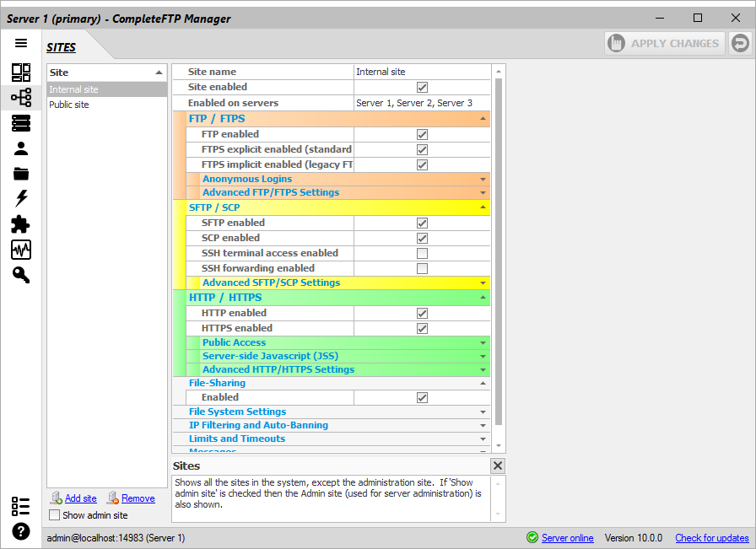
Task: Expand File System Settings section
Action: point(483,412)
